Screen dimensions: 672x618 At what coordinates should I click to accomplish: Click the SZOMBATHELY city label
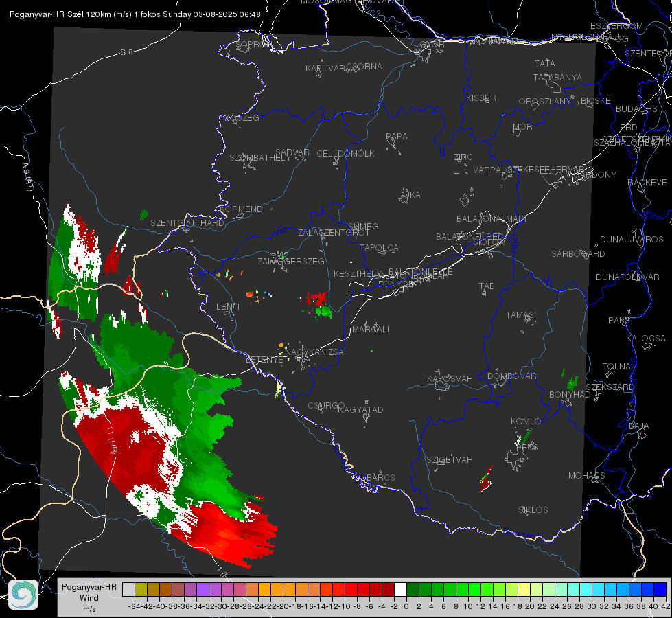pyautogui.click(x=260, y=158)
